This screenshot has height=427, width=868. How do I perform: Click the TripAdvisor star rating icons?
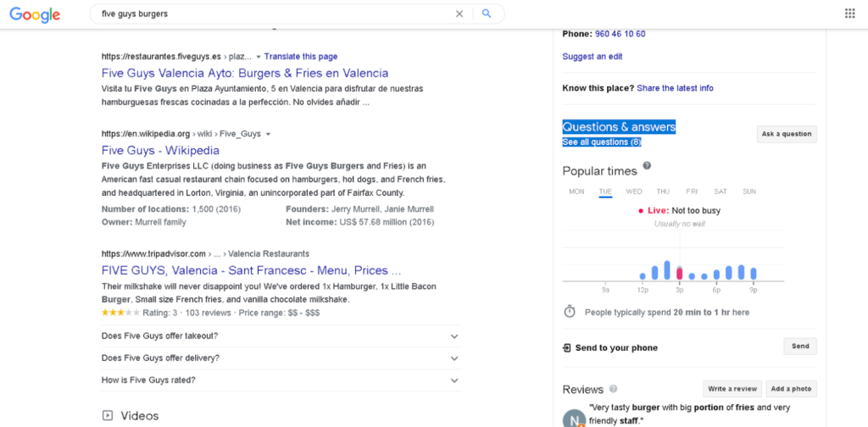120,313
